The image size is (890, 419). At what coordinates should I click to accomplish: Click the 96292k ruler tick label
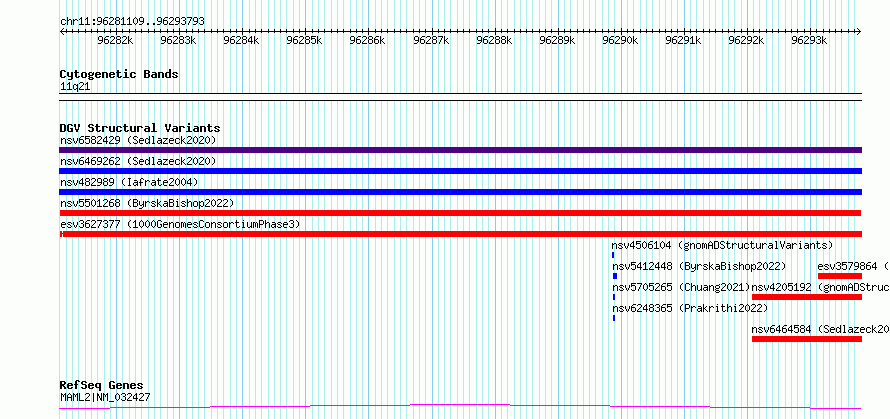coord(746,41)
